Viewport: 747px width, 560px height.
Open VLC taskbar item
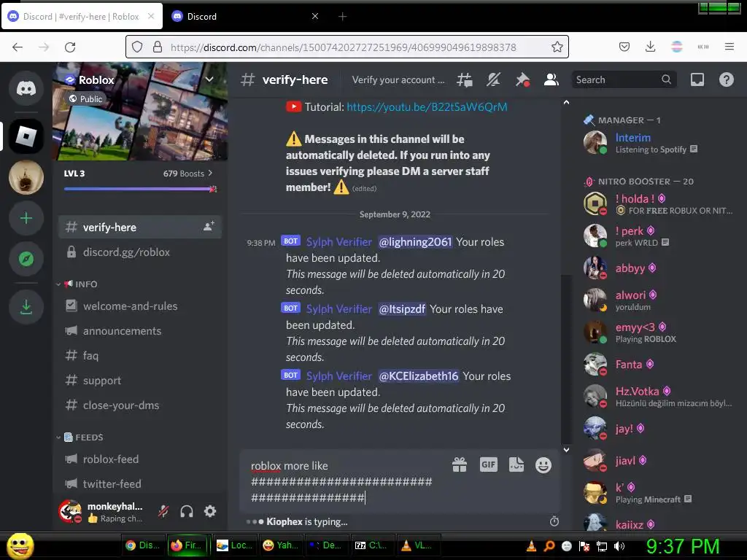pos(418,545)
